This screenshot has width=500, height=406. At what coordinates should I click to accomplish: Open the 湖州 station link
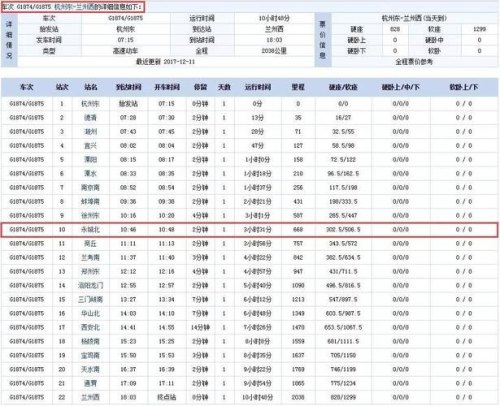tap(90, 132)
